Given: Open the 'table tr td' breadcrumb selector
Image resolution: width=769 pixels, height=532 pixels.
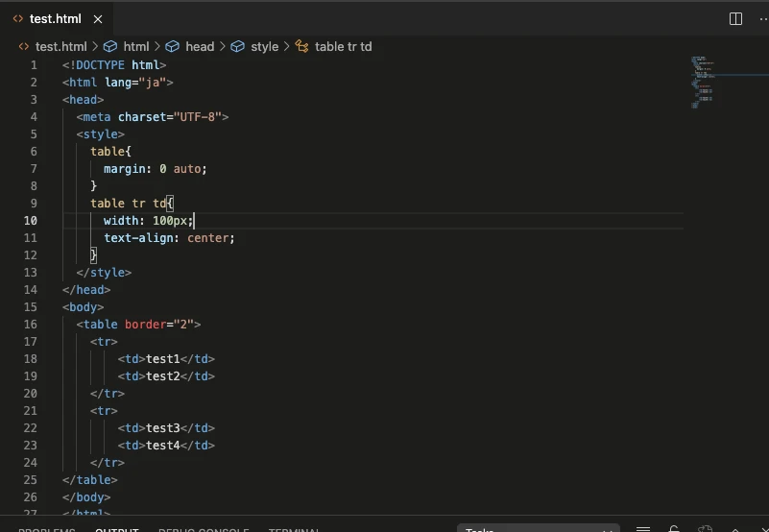Looking at the screenshot, I should coord(333,47).
